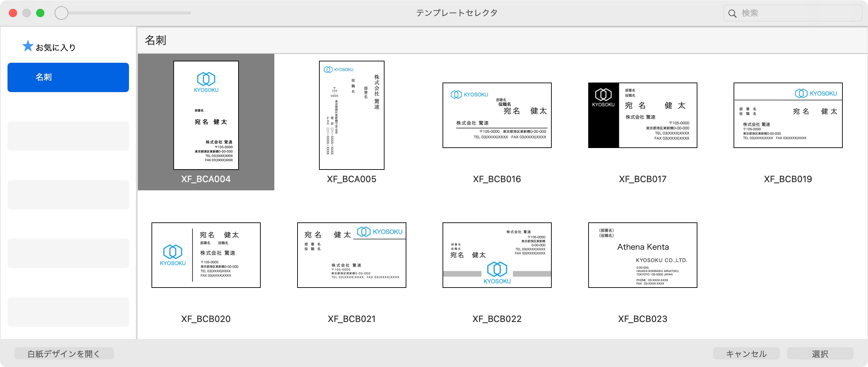Choose the Athena Kenta XF_BCB023 template
Viewport: 868px width, 367px height.
coord(643,255)
